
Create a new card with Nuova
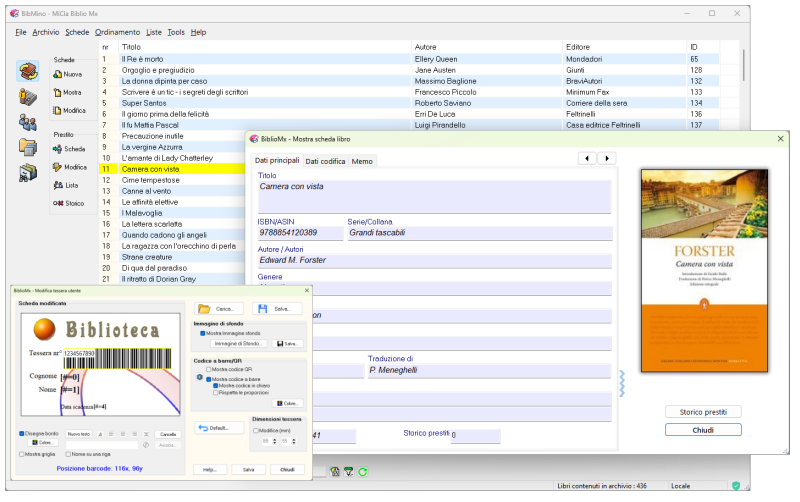tap(67, 74)
